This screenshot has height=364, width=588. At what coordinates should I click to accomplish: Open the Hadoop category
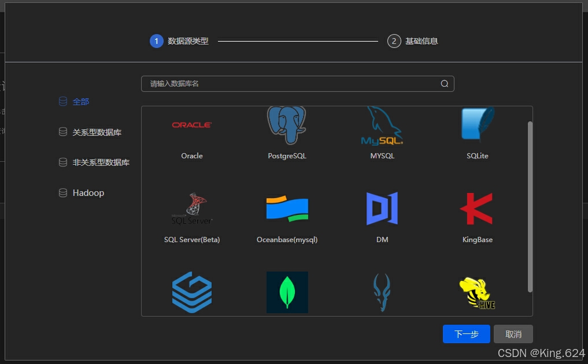coord(88,192)
